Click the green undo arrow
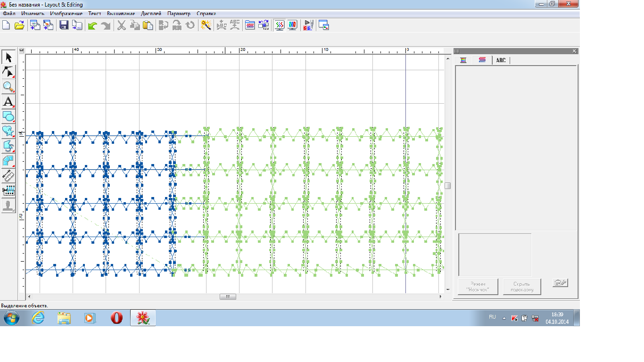The image size is (644, 362). 92,25
